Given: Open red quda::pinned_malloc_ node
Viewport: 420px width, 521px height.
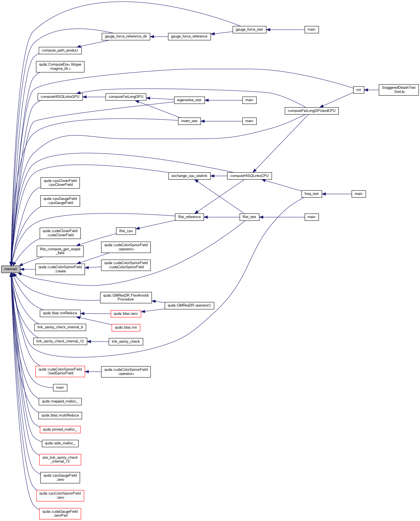Looking at the screenshot, I should pyautogui.click(x=60, y=430).
